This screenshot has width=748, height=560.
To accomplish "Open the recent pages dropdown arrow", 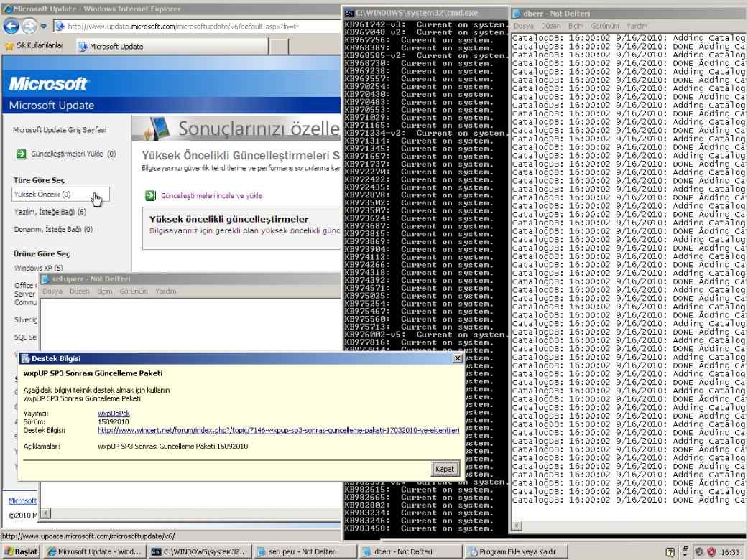I will click(43, 27).
